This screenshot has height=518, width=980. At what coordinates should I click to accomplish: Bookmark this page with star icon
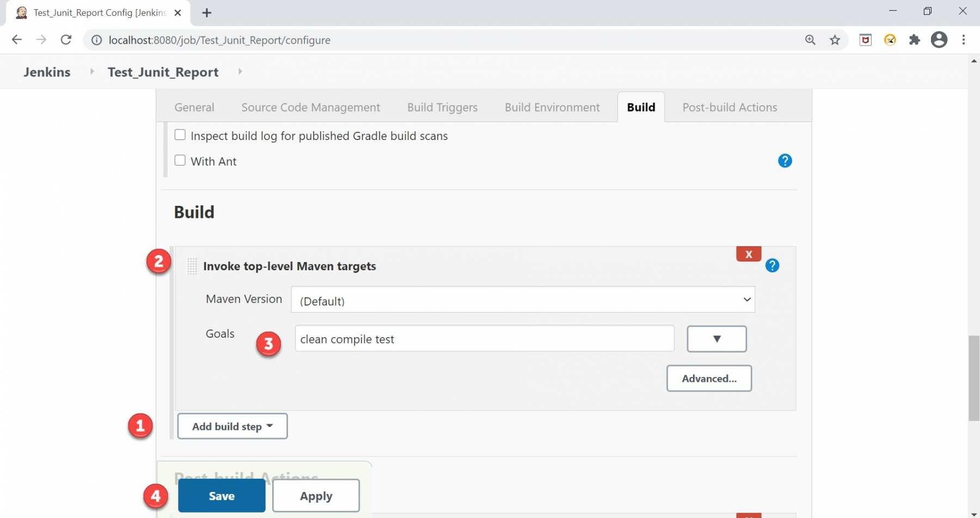click(x=835, y=40)
